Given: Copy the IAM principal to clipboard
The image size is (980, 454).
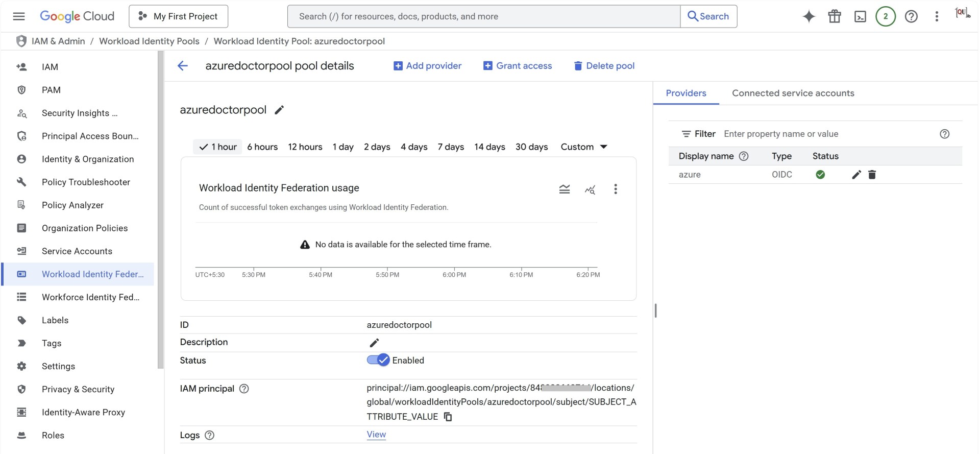Looking at the screenshot, I should point(448,417).
